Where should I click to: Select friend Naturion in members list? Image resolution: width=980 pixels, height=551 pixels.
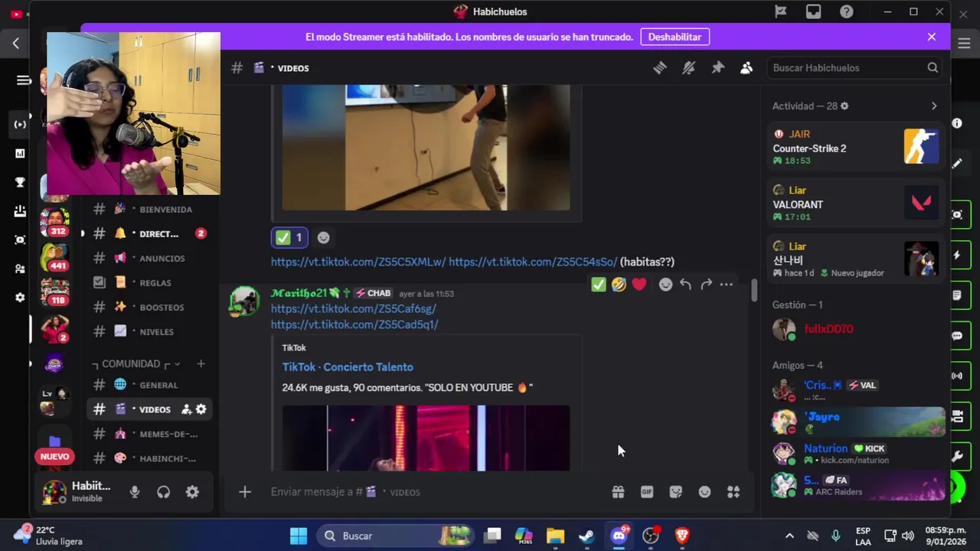[x=856, y=453]
